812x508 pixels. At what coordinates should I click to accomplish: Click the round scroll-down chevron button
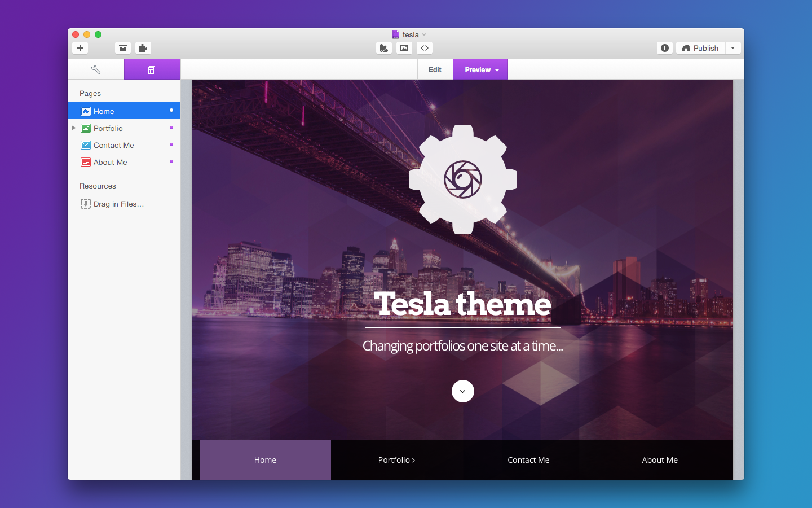[x=462, y=391]
